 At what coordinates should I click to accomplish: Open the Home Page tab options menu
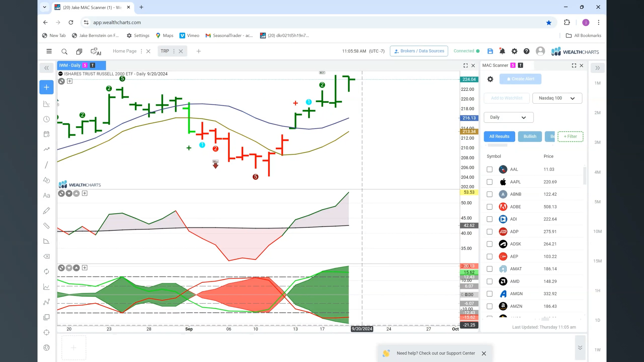tap(141, 51)
